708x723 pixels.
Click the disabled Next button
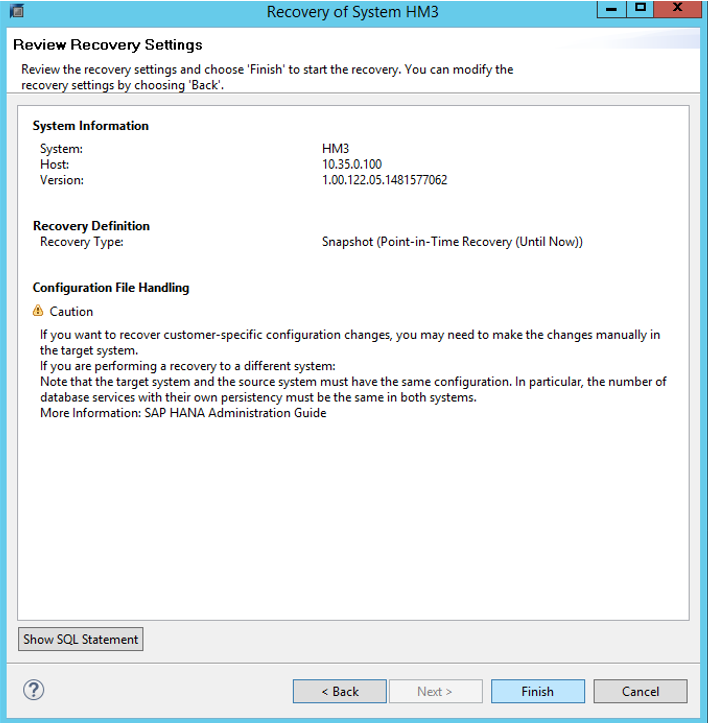coord(435,691)
